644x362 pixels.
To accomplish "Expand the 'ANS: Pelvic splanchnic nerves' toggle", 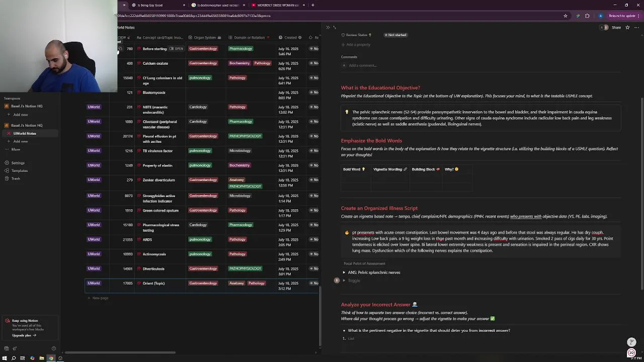I will point(344,273).
